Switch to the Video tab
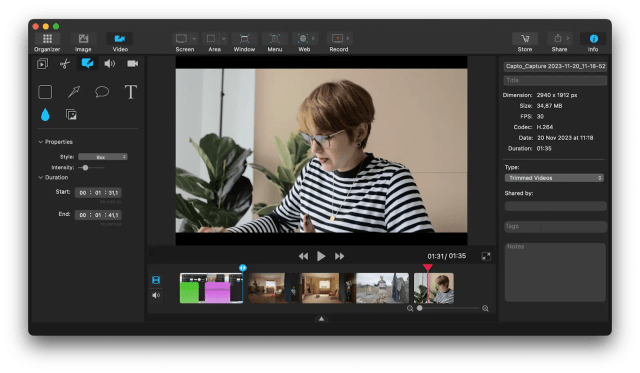 [120, 42]
